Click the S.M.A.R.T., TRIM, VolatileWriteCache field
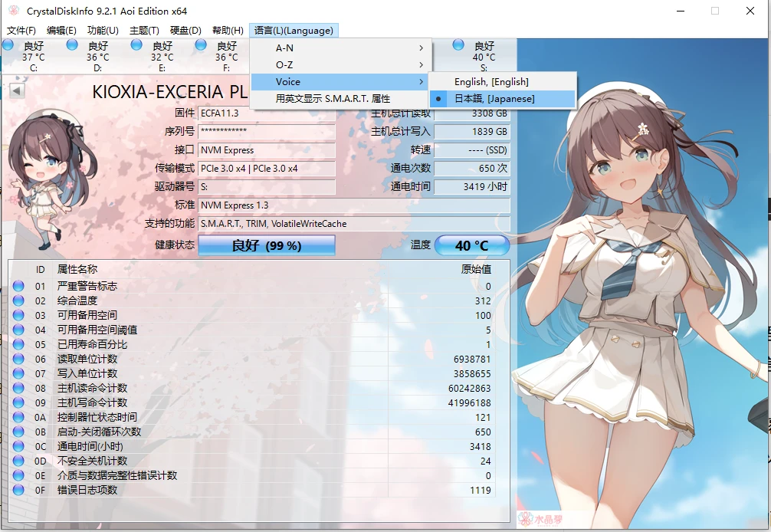Viewport: 771px width, 532px height. tap(354, 224)
